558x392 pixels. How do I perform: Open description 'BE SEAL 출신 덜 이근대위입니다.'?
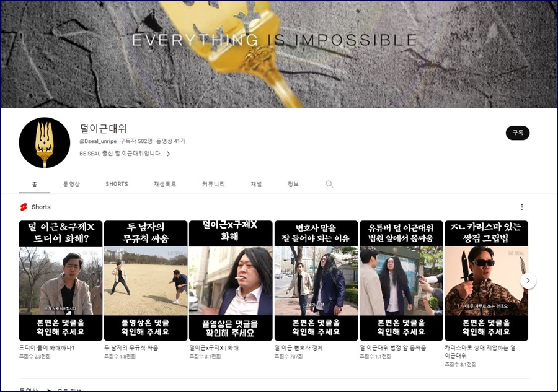121,154
